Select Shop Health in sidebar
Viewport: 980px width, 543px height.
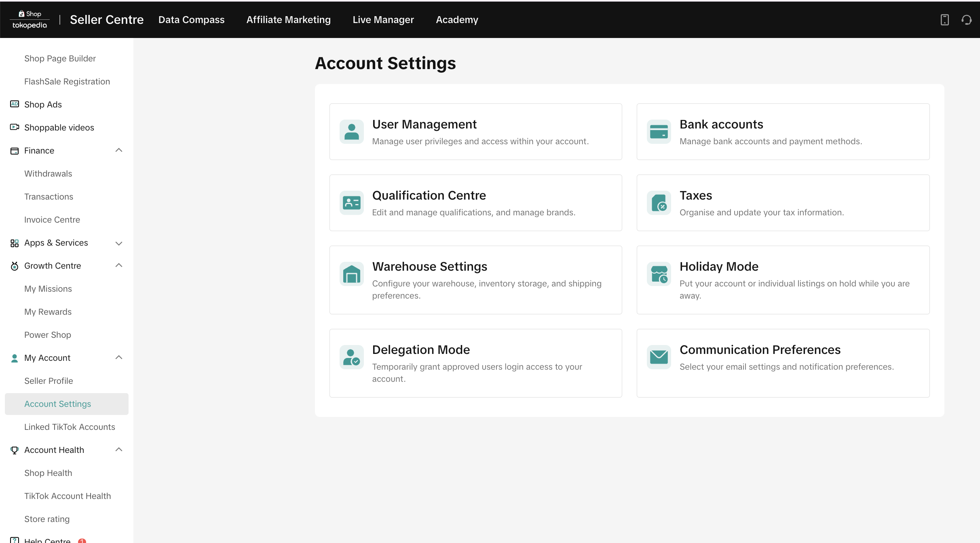pos(48,473)
